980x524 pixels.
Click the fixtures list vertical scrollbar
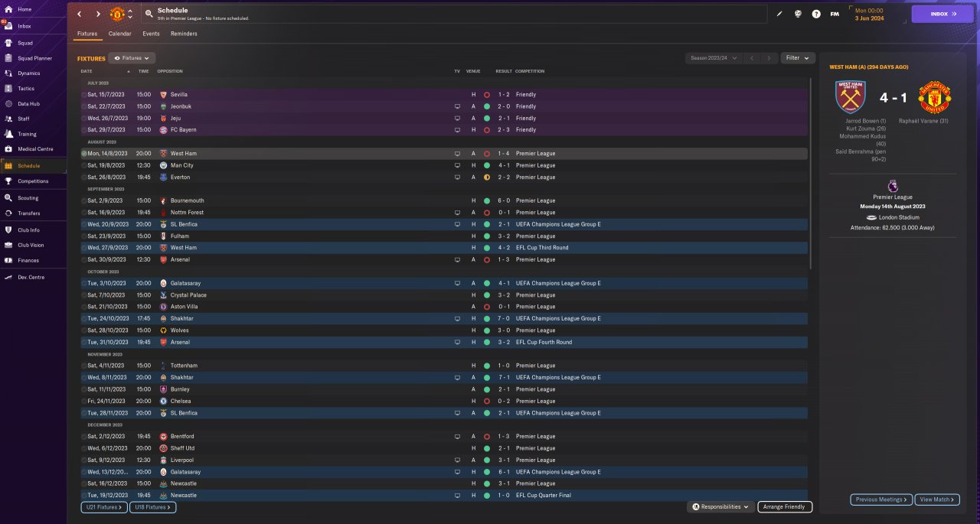coord(810,173)
